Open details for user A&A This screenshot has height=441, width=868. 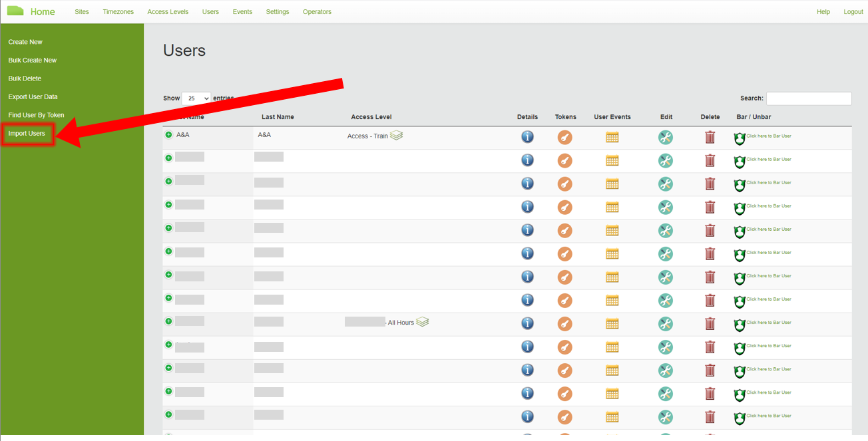(527, 136)
